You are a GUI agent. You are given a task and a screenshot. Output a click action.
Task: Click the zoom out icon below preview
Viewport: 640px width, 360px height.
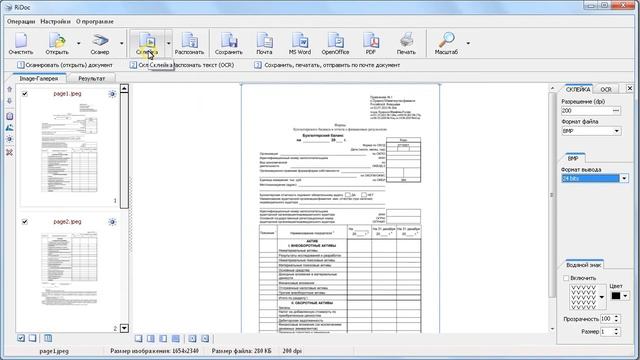pyautogui.click(x=205, y=338)
